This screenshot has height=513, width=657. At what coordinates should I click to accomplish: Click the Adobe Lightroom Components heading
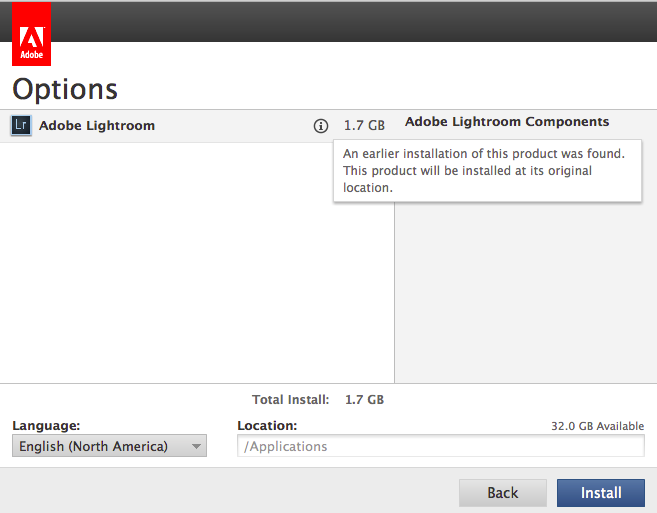point(507,122)
